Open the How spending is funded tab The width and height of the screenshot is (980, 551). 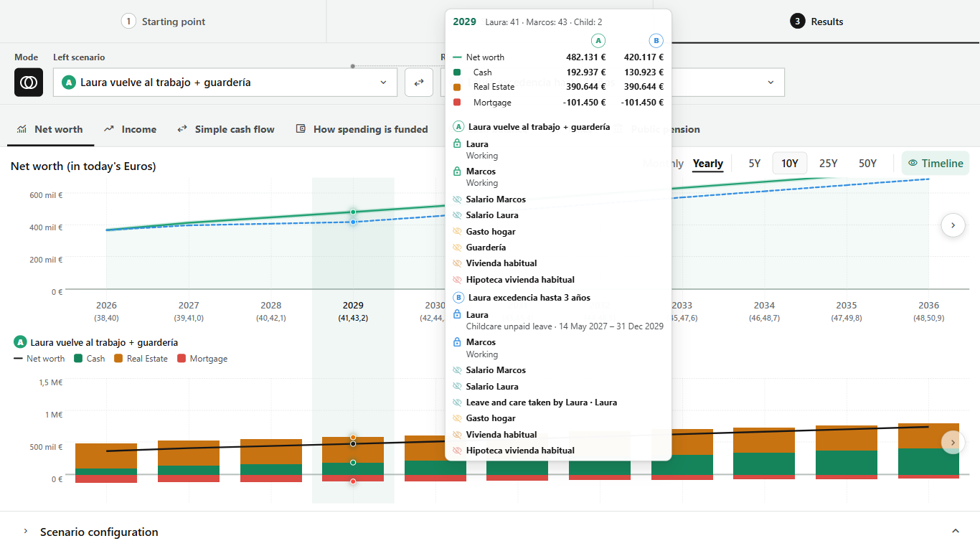[x=362, y=130]
